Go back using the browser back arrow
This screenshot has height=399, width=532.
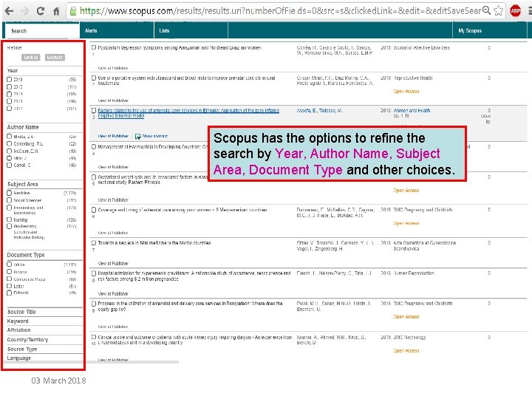(x=9, y=11)
